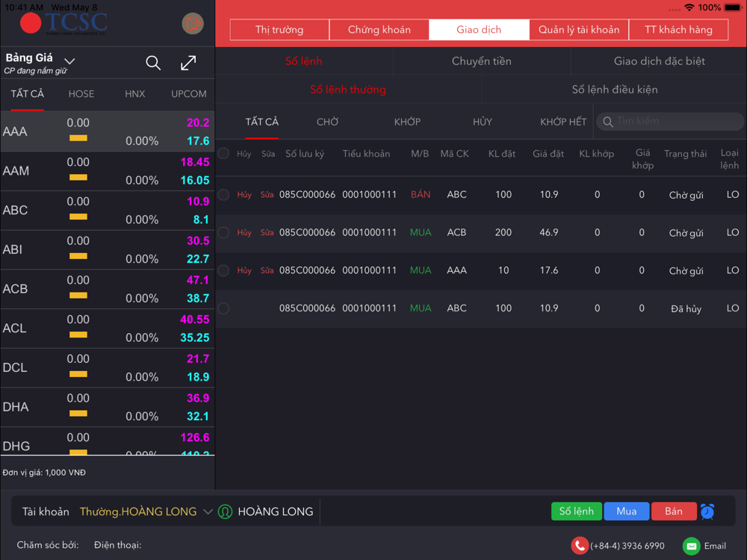The height and width of the screenshot is (560, 747).
Task: Click the green user avatar icon near HOÀNG LONG
Action: 225,511
